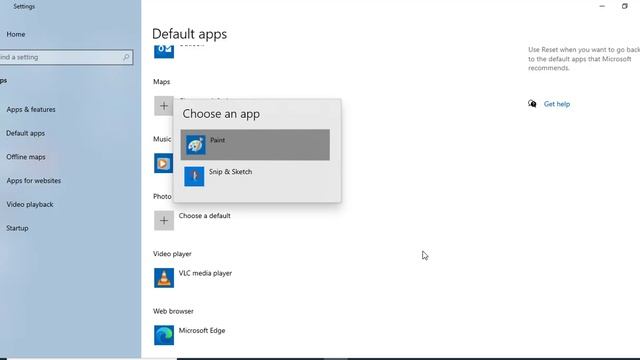The image size is (640, 360).
Task: Open Startup settings page
Action: tap(17, 228)
